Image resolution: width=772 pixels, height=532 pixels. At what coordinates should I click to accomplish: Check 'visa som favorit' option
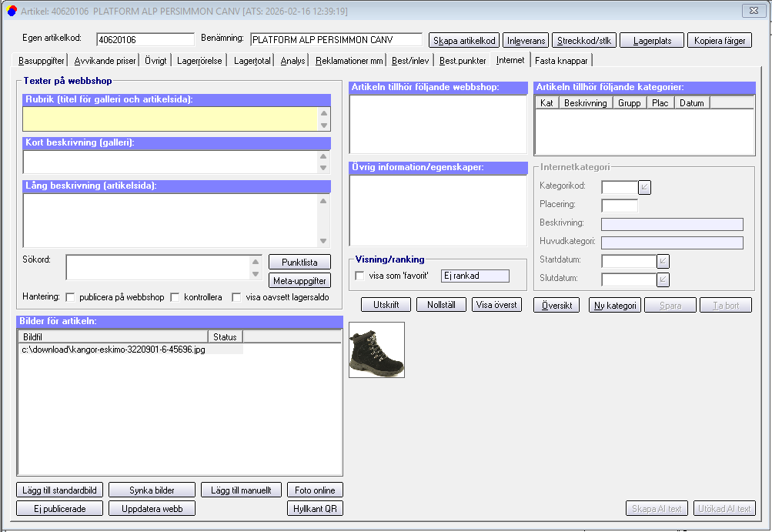[x=359, y=276]
